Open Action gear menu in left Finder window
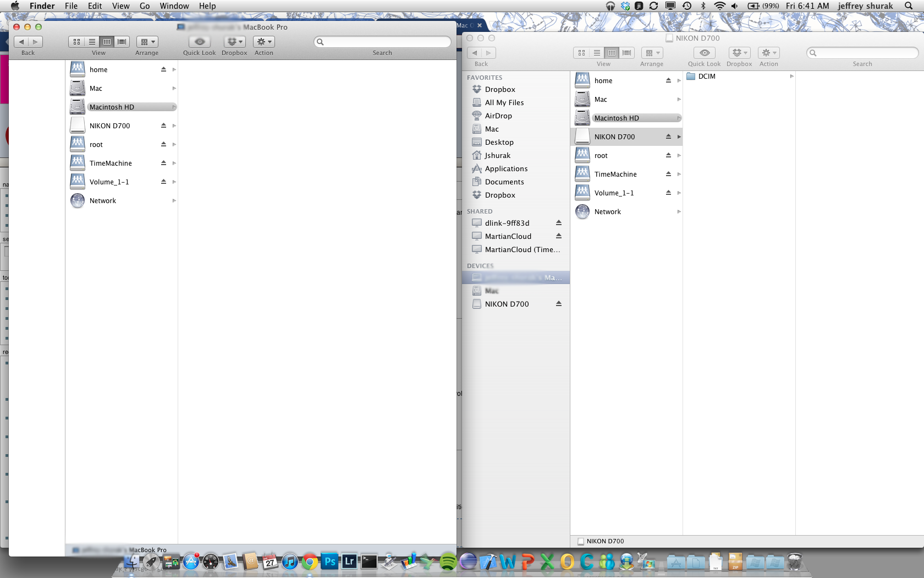Viewport: 924px width, 578px height. (264, 42)
